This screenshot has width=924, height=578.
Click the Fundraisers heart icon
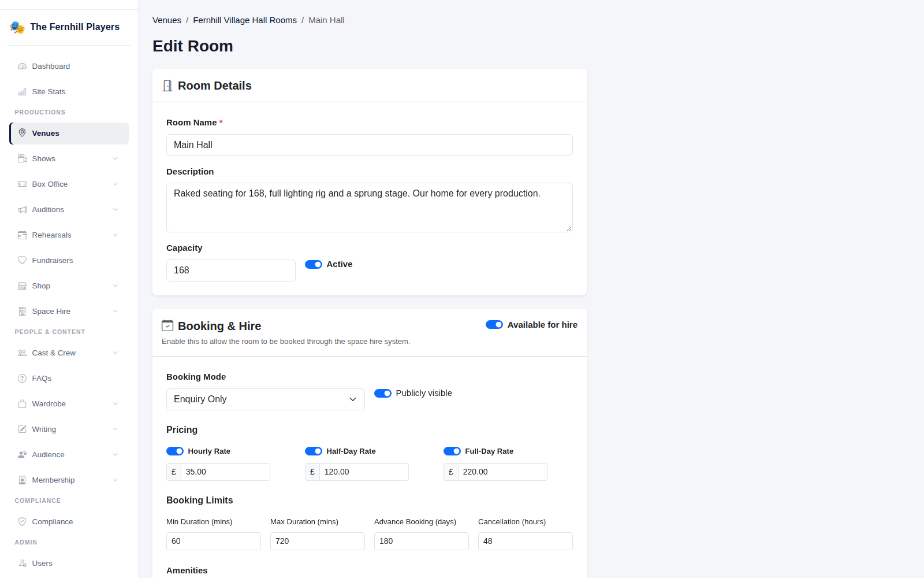click(22, 260)
